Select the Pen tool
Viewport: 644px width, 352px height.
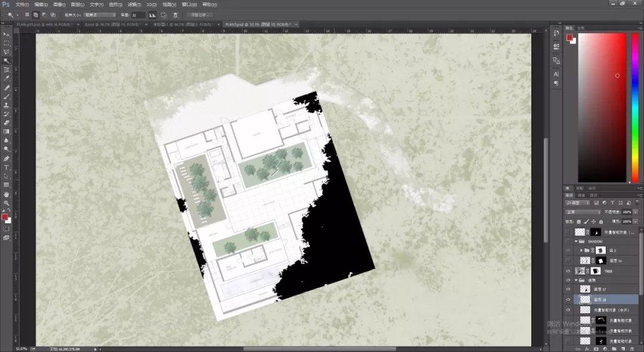(6, 158)
